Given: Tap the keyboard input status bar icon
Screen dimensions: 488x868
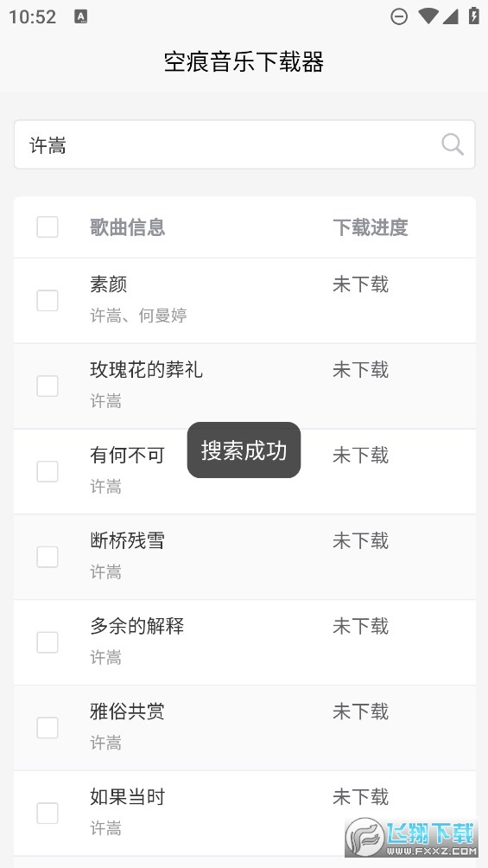Looking at the screenshot, I should click(x=81, y=16).
